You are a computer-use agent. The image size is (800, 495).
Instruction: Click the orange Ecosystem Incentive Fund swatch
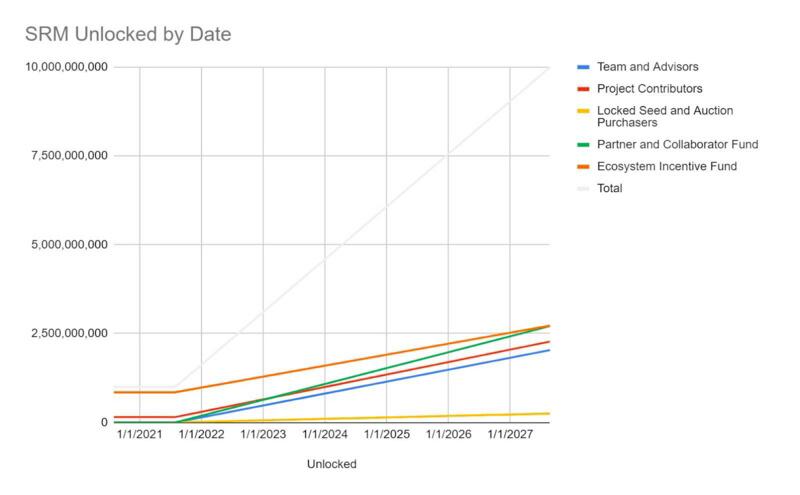[x=583, y=167]
